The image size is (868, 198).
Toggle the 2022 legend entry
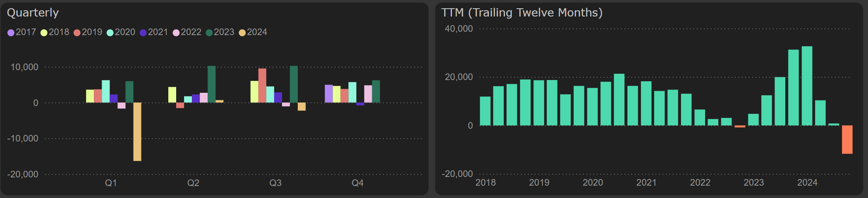click(x=187, y=32)
